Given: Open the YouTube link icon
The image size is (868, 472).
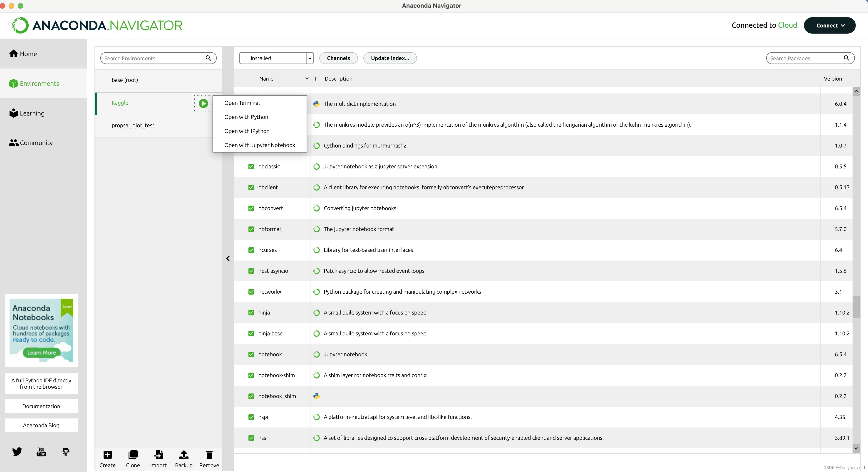Looking at the screenshot, I should (x=41, y=452).
